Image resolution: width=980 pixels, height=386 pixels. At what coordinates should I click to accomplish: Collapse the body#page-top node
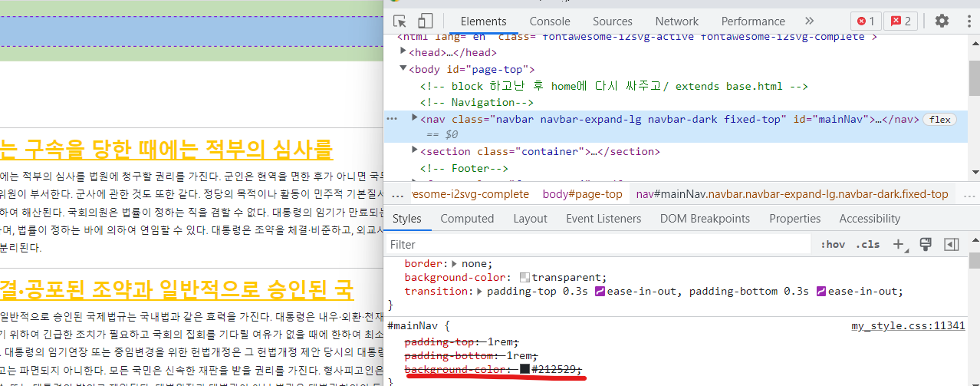404,69
